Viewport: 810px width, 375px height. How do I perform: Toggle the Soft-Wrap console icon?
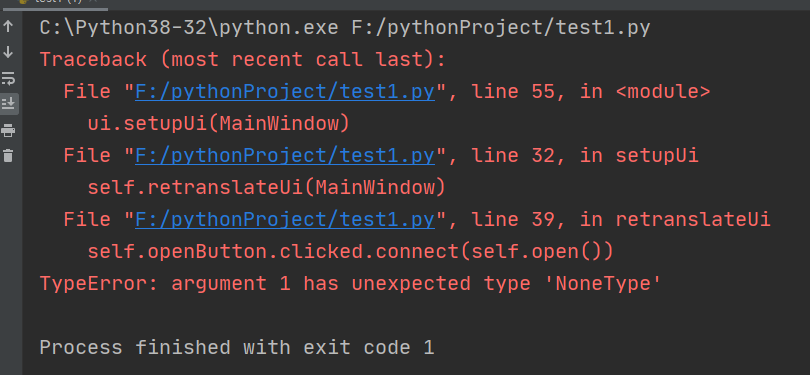(8, 79)
